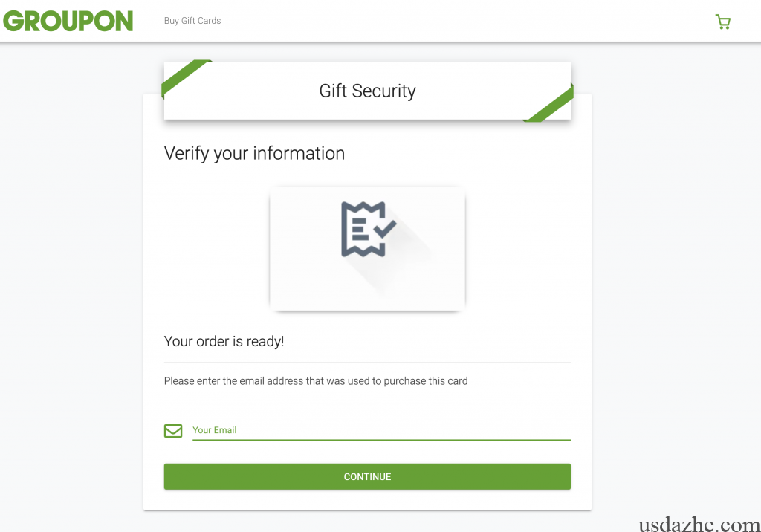The image size is (761, 532).
Task: Click empty space in the top navigation bar
Action: click(461, 21)
